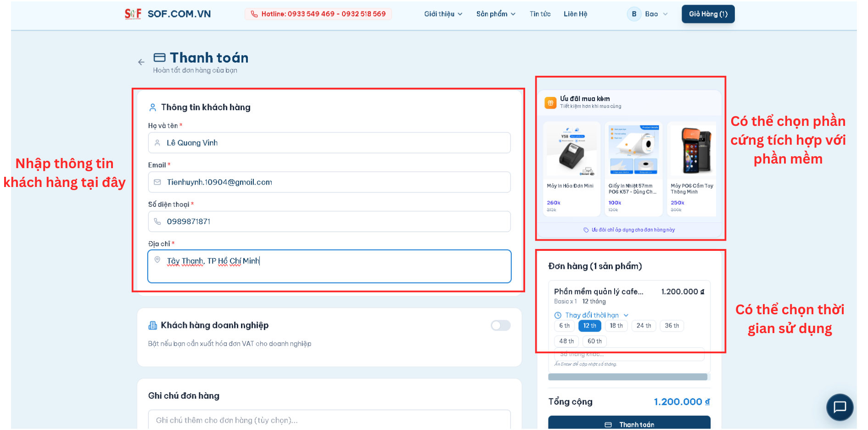
Task: Enable the Khách hàng doanh nghiệp switch
Action: [x=500, y=326]
